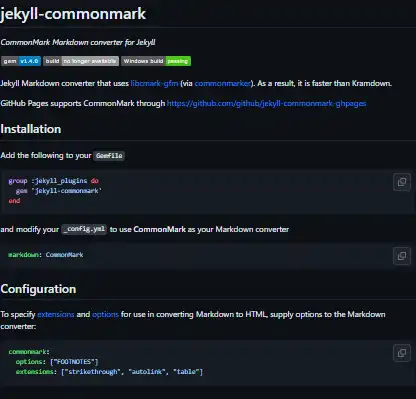Screen dimensions: 416x399
Task: Open the extensions link
Action: (x=56, y=314)
